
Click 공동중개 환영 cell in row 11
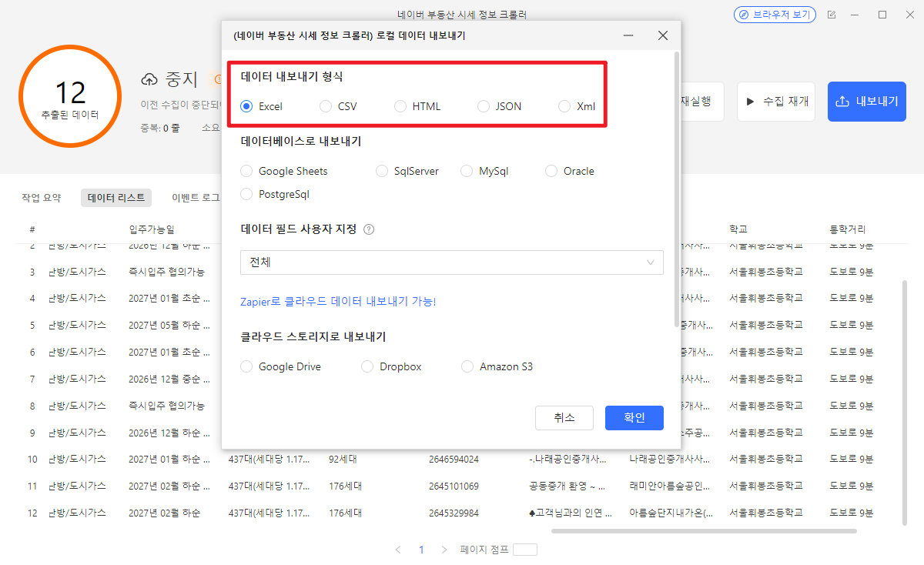click(x=567, y=486)
